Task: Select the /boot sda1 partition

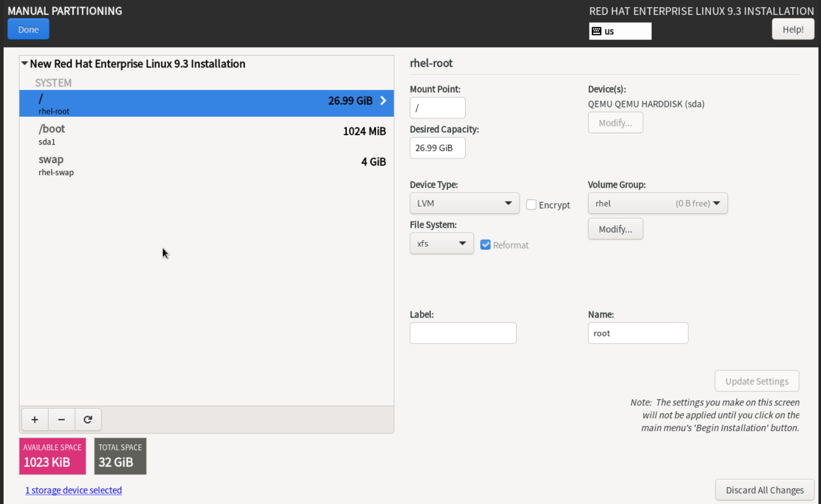Action: pos(206,134)
